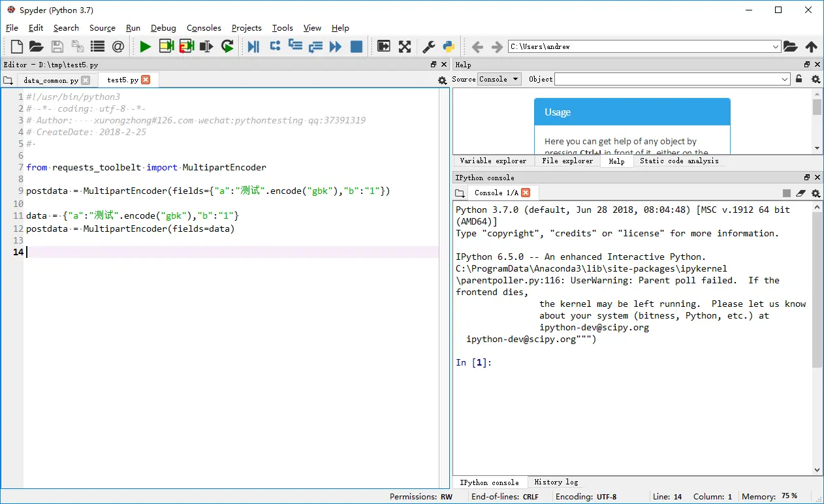Undock the Help pane
This screenshot has height=504, width=824.
pyautogui.click(x=807, y=65)
